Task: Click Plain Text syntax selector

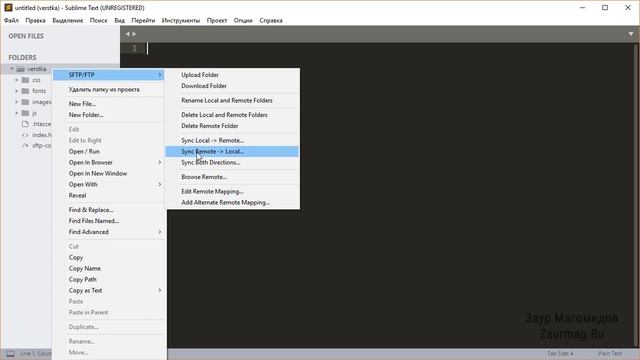Action: tap(610, 353)
